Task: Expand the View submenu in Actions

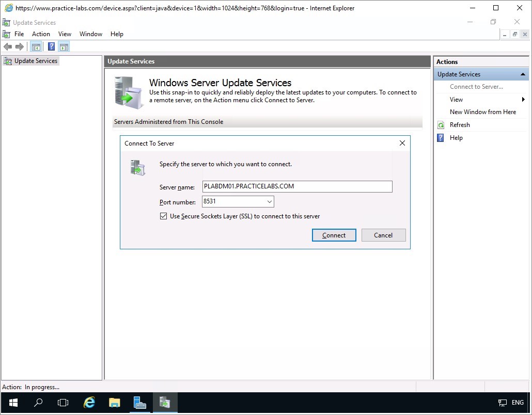Action: 523,100
